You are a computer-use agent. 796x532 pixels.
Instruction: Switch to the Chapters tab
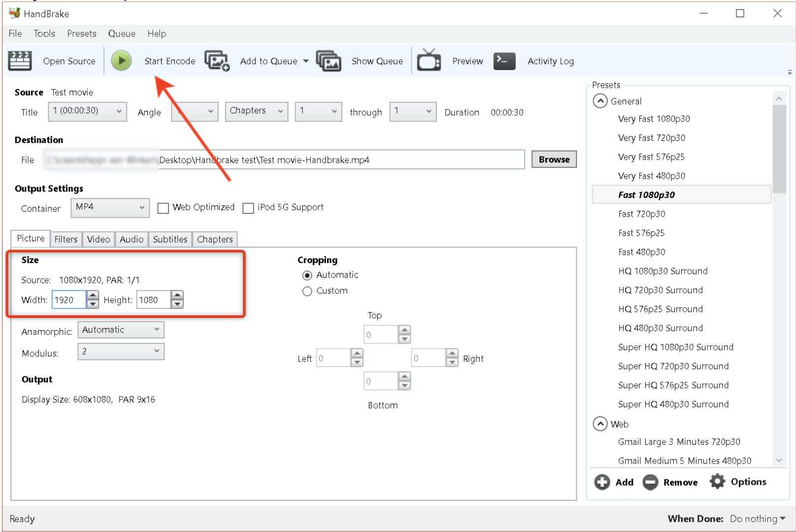click(215, 239)
